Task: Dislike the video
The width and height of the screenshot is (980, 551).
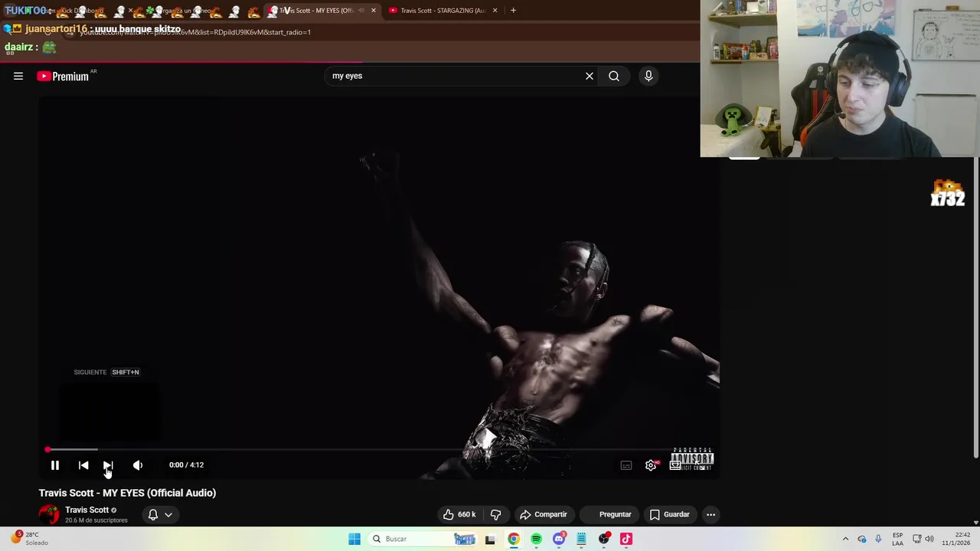Action: tap(495, 514)
